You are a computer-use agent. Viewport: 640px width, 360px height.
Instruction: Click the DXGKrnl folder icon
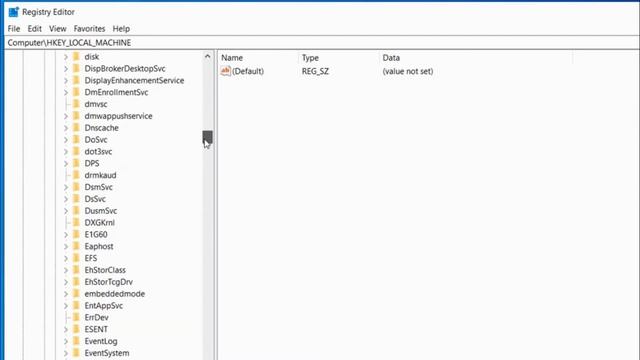pyautogui.click(x=76, y=222)
